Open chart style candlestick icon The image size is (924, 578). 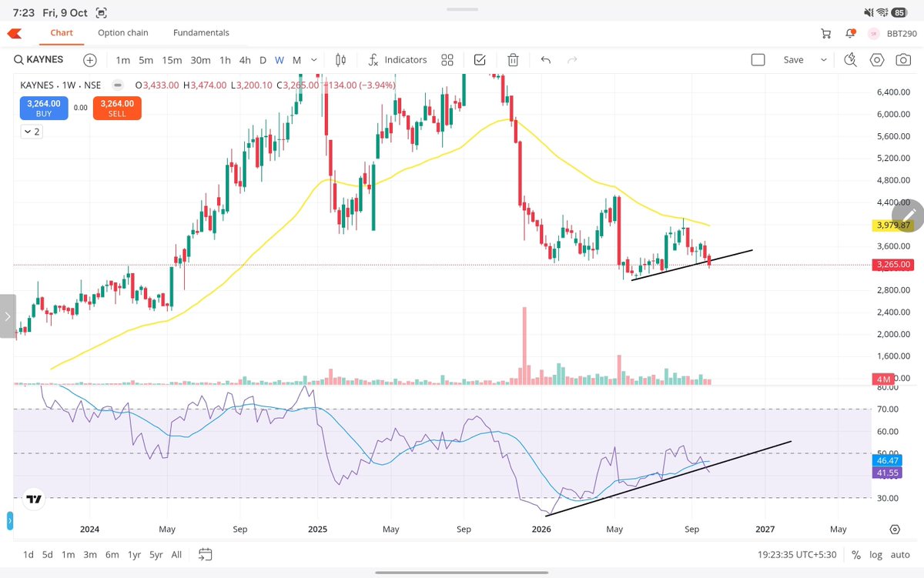click(341, 60)
